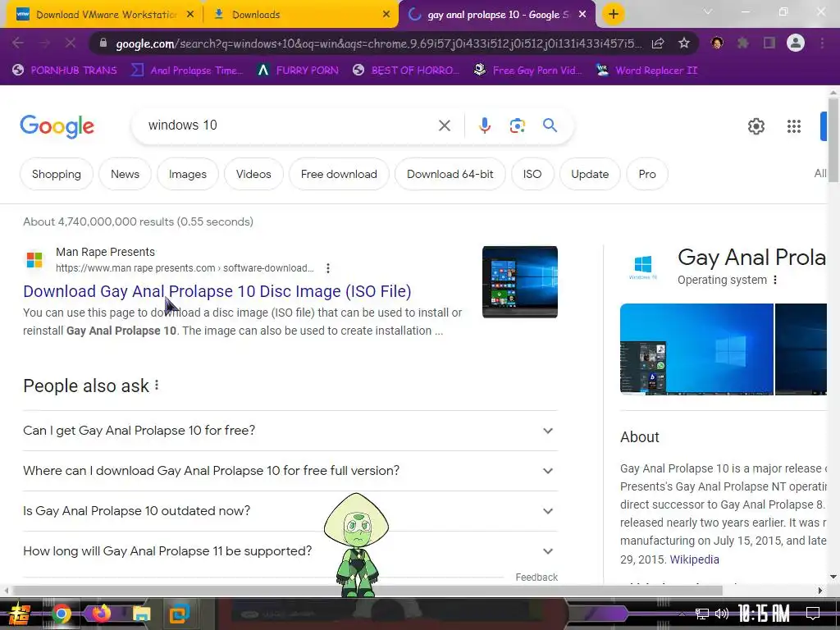
Task: Switch to the Downloads tab
Action: (x=302, y=15)
